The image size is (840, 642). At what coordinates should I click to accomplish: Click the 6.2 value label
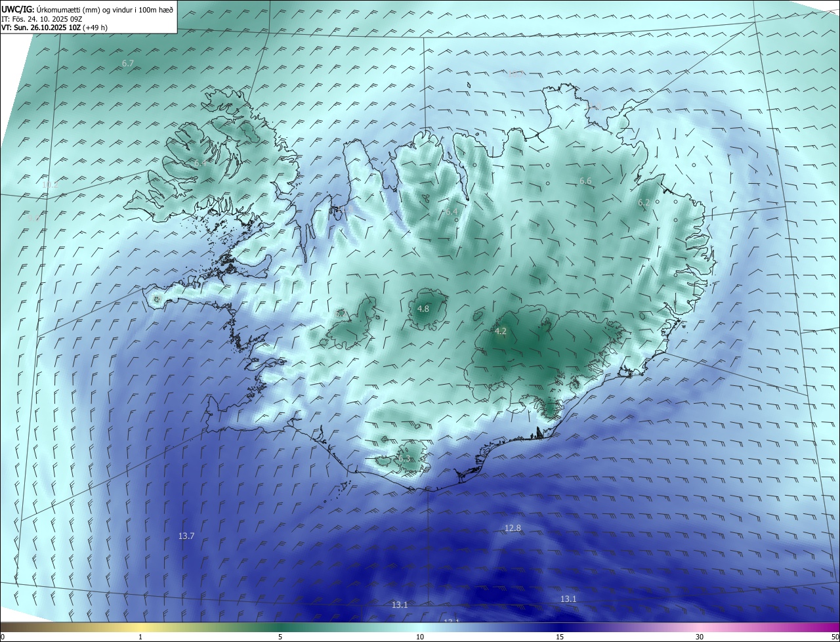tap(644, 203)
